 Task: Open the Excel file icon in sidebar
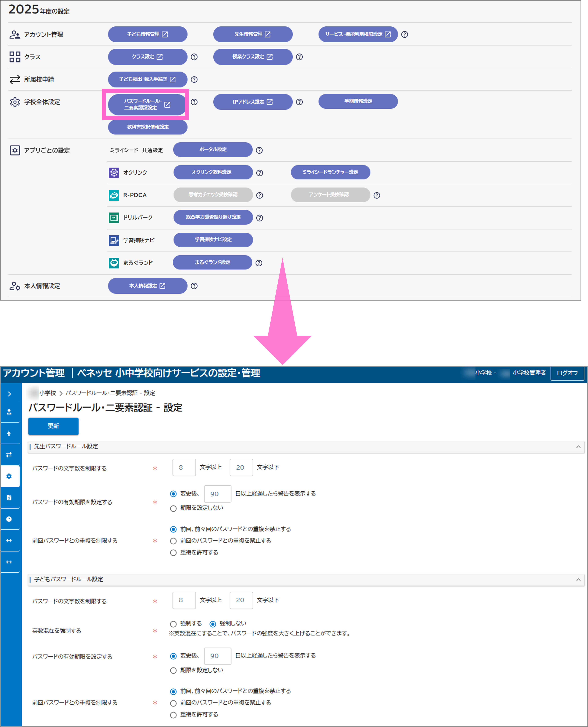pos(9,497)
